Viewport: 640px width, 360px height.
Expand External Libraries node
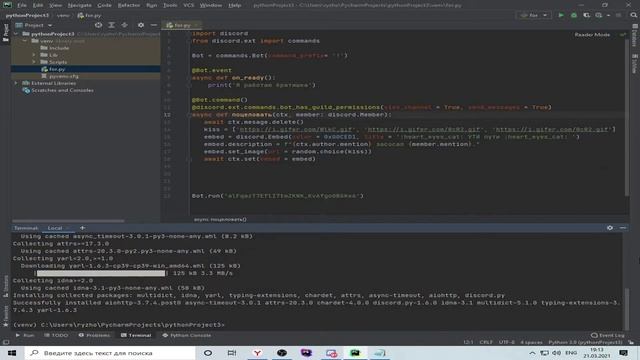pyautogui.click(x=16, y=83)
